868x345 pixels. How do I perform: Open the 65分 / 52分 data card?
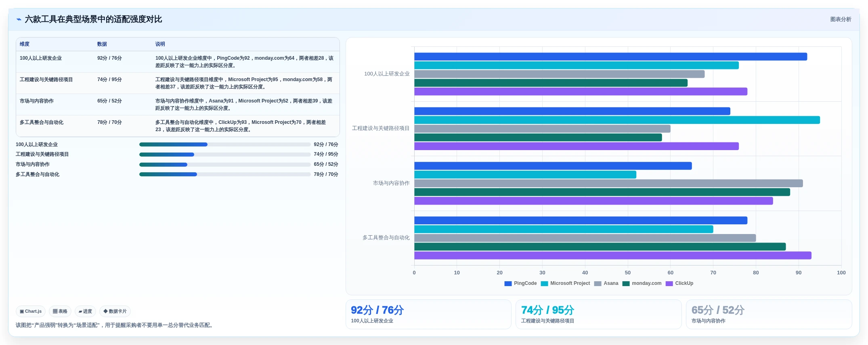click(x=769, y=314)
